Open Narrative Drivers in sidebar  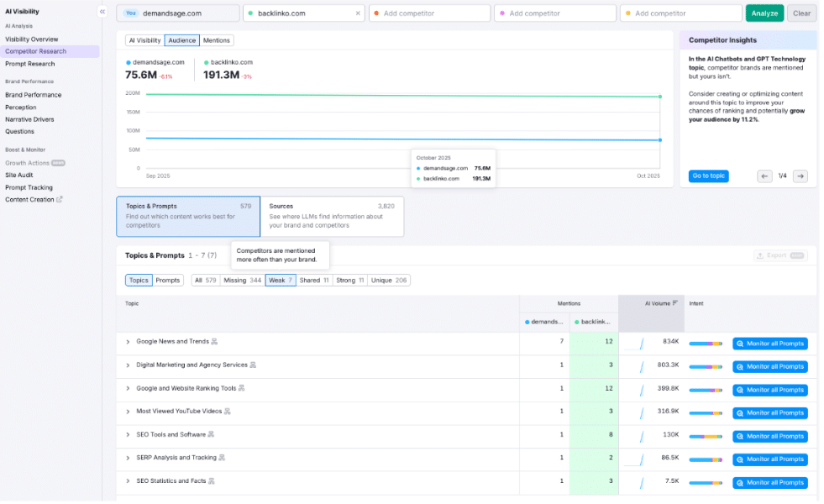30,120
